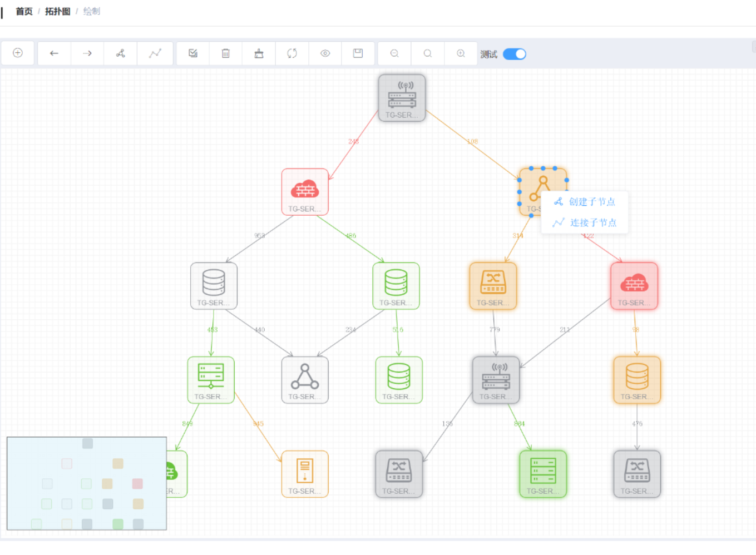Click the edge label 476

[x=637, y=424]
